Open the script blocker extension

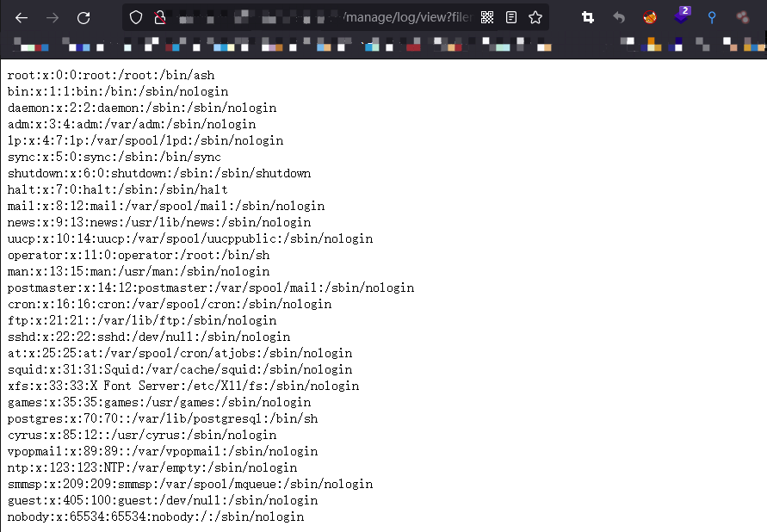(649, 16)
